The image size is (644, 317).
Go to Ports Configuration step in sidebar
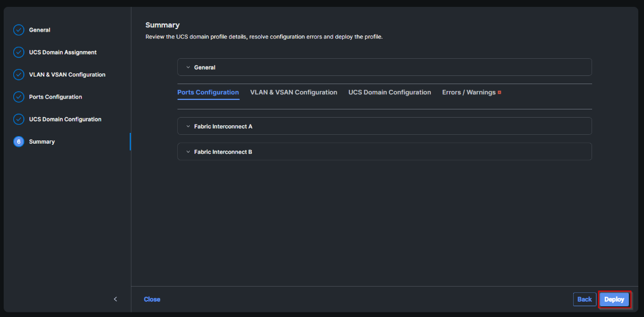coord(56,97)
